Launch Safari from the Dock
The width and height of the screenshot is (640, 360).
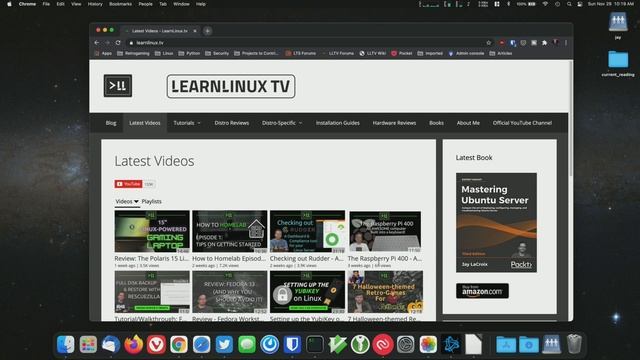(x=202, y=344)
